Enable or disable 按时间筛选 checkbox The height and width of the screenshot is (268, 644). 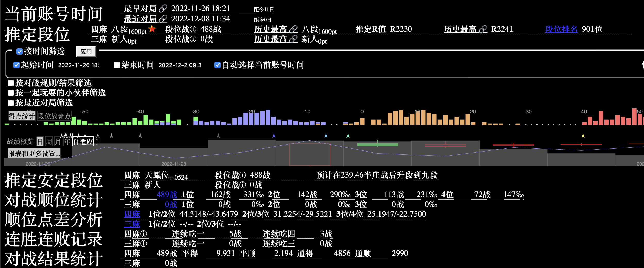[19, 52]
